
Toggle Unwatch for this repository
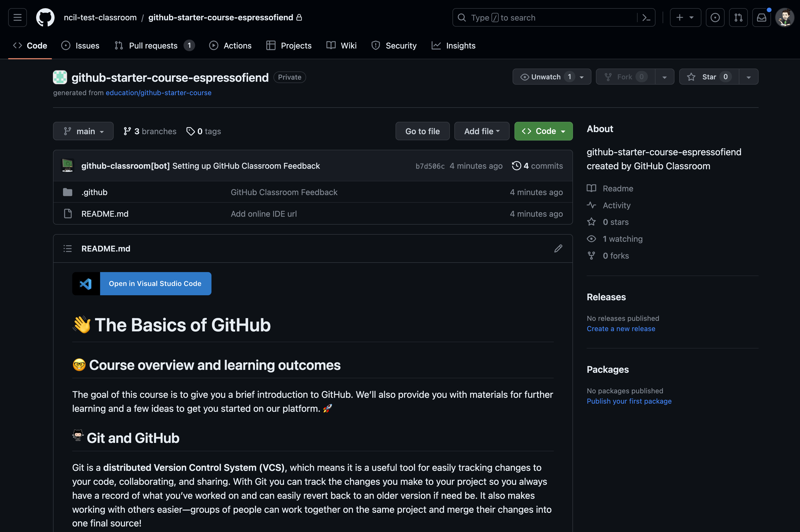click(x=546, y=77)
